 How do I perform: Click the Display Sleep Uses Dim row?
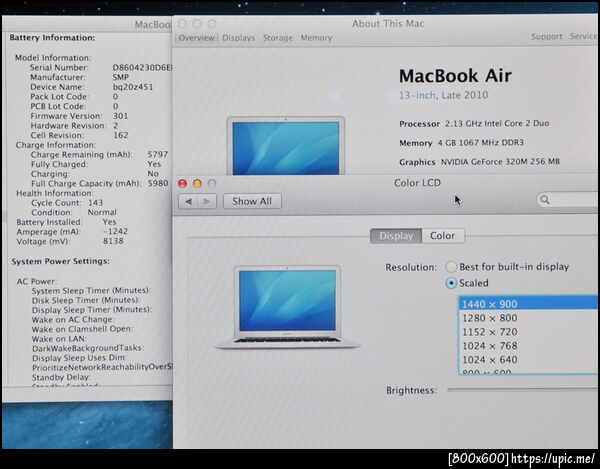79,358
